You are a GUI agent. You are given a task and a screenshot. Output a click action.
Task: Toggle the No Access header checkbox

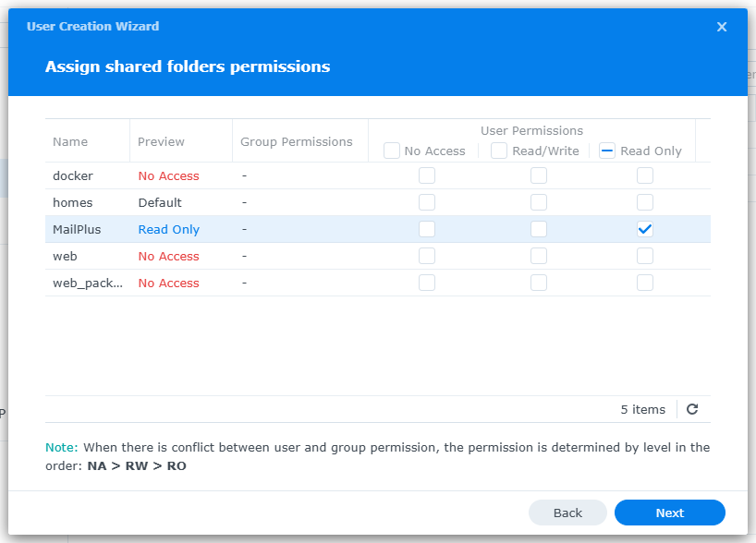click(x=392, y=151)
